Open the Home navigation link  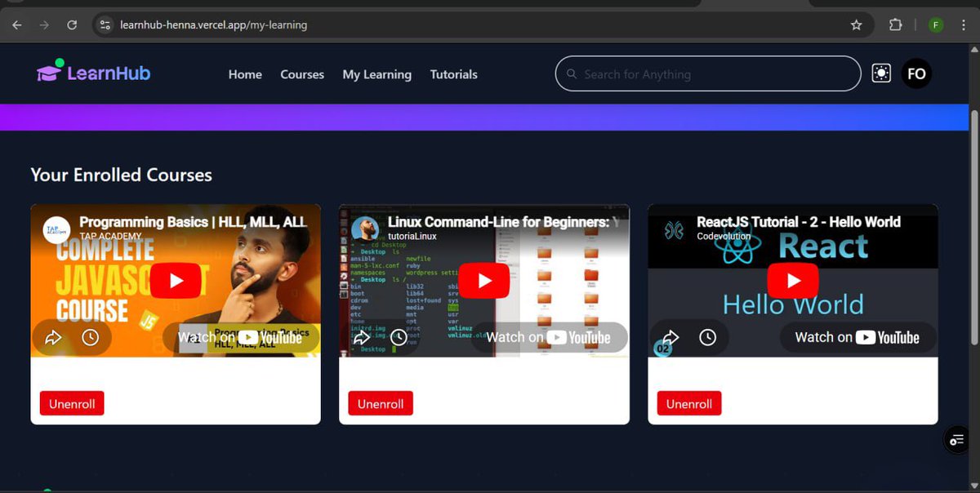245,74
